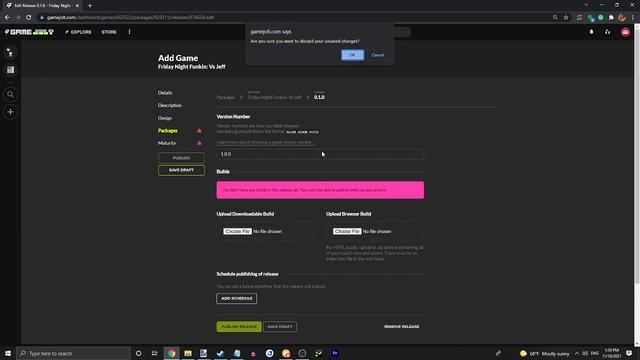Open a new browser tab
The width and height of the screenshot is (640, 360).
point(90,6)
